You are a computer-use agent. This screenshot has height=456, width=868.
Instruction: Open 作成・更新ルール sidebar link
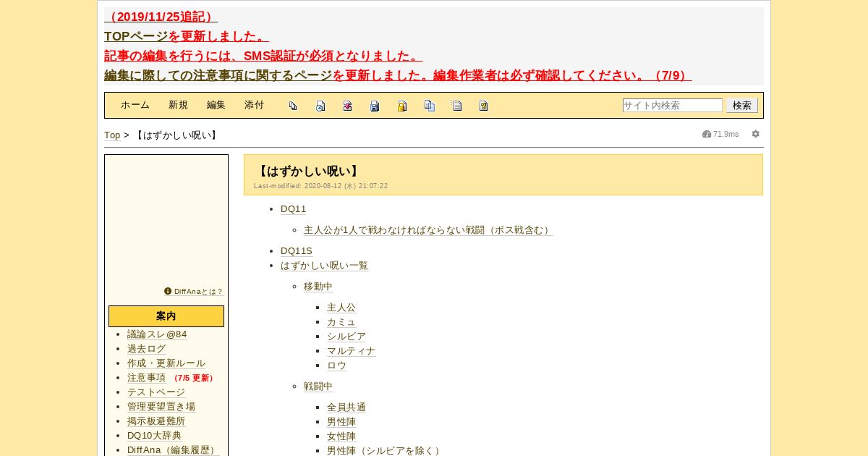point(166,363)
